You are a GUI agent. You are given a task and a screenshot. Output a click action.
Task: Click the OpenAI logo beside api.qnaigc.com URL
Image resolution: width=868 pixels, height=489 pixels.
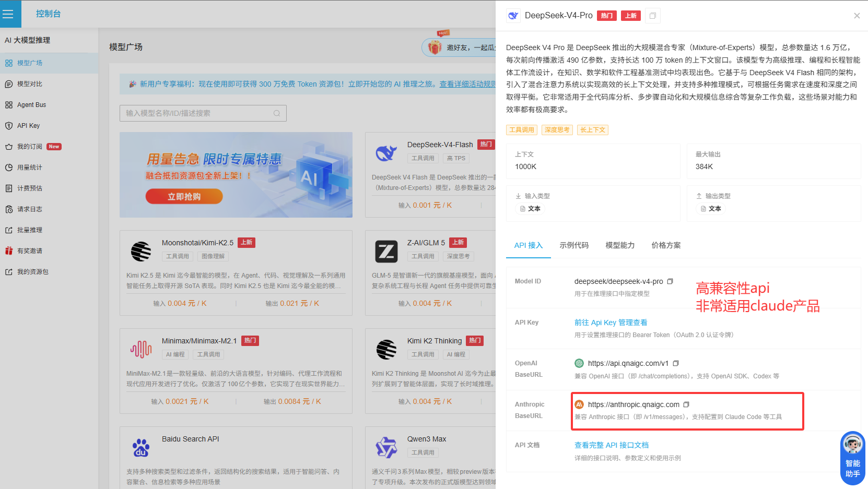pos(579,363)
